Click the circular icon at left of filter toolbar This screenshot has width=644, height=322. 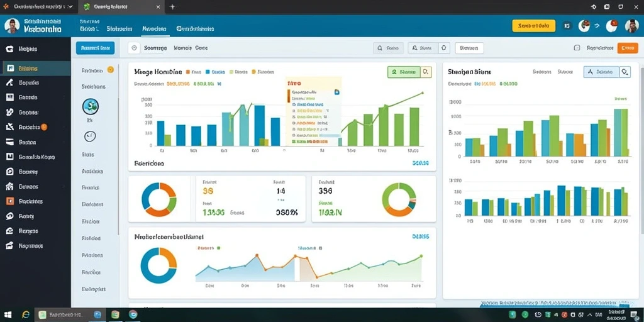[x=134, y=48]
